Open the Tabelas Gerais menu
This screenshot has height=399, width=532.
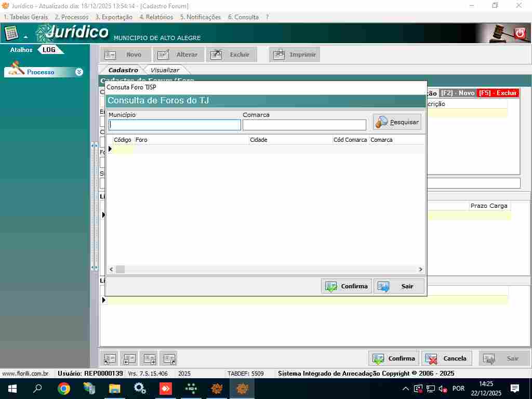pos(25,17)
